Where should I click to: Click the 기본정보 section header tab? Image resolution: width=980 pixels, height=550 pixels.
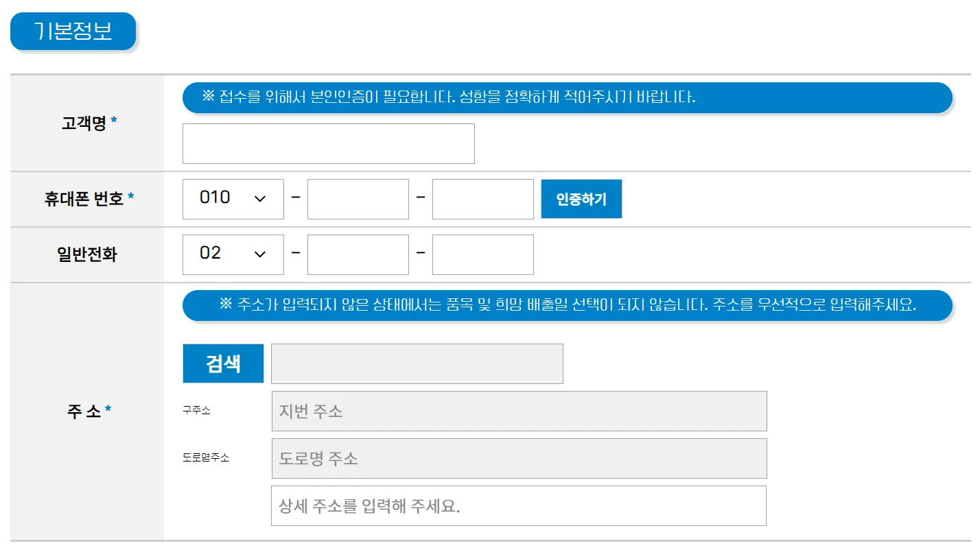pos(73,31)
